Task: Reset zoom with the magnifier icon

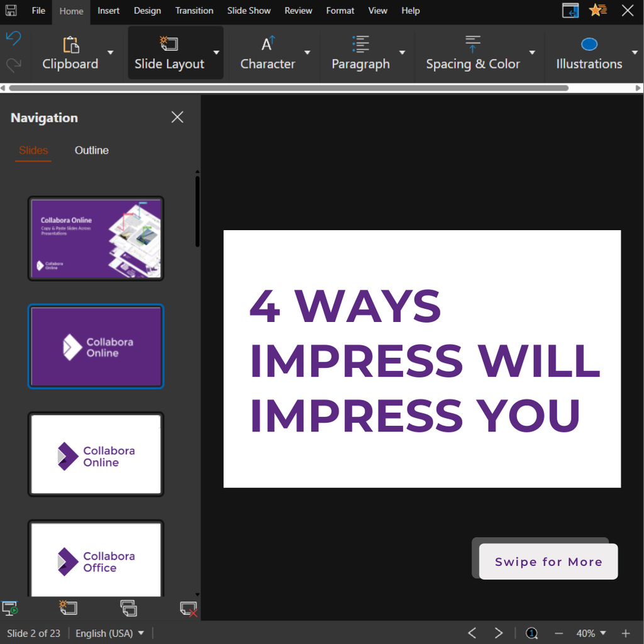Action: pos(531,633)
